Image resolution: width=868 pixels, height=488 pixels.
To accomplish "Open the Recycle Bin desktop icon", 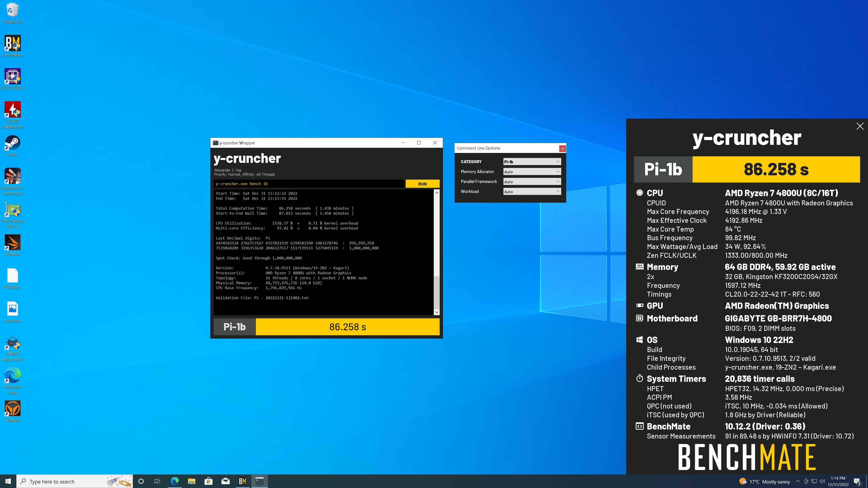I will (12, 13).
